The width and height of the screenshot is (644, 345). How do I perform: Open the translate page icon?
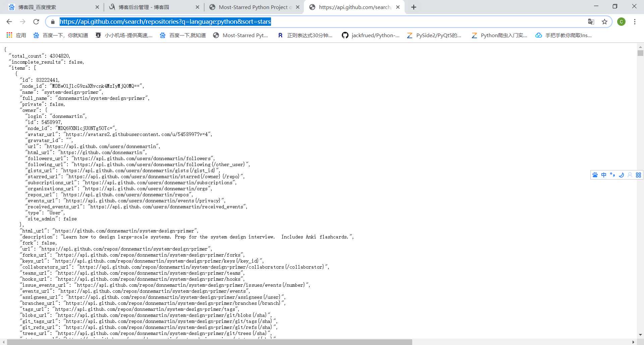[x=591, y=22]
